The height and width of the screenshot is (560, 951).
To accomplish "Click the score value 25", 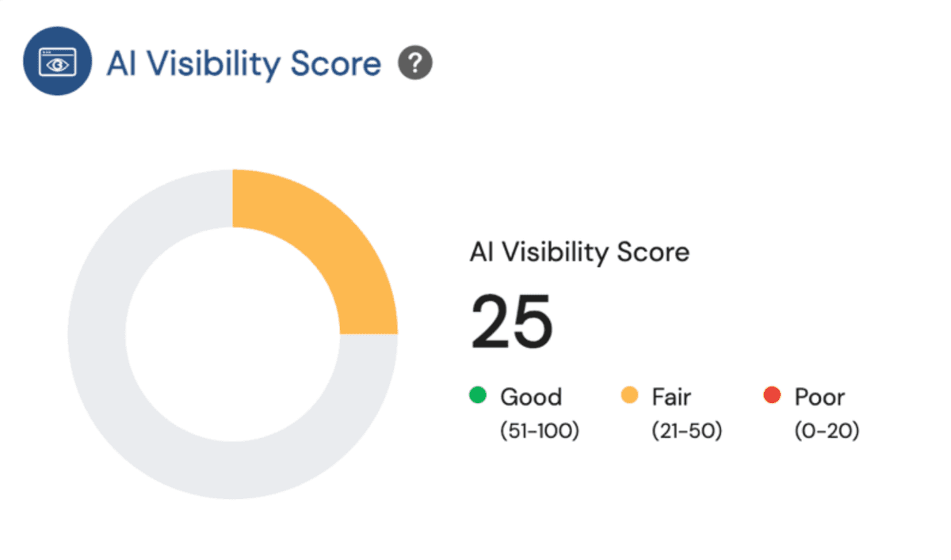I will [x=511, y=322].
